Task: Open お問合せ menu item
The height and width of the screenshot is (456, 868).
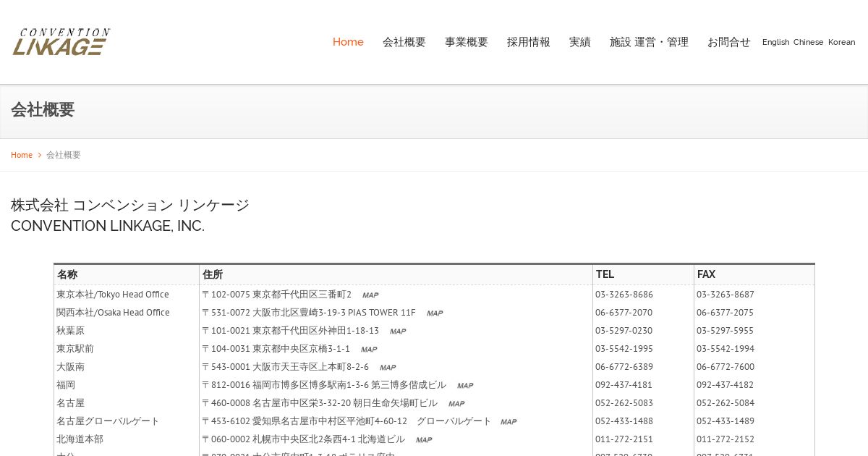Action: point(729,42)
